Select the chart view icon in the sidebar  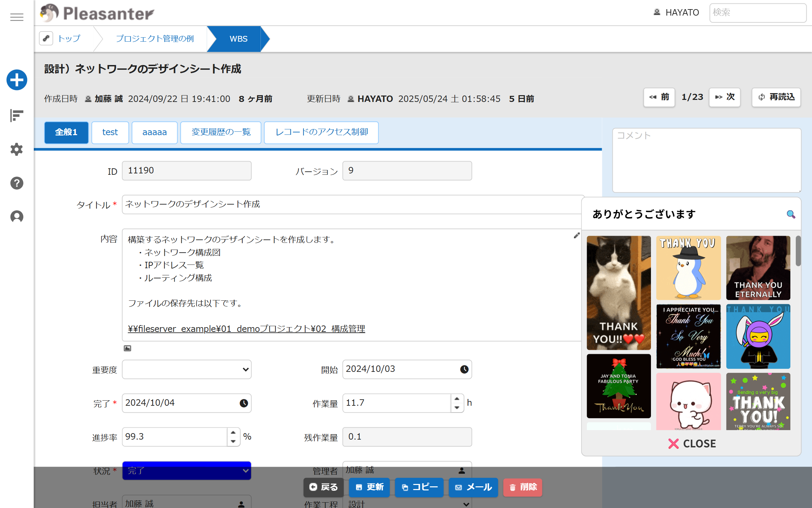click(x=16, y=115)
